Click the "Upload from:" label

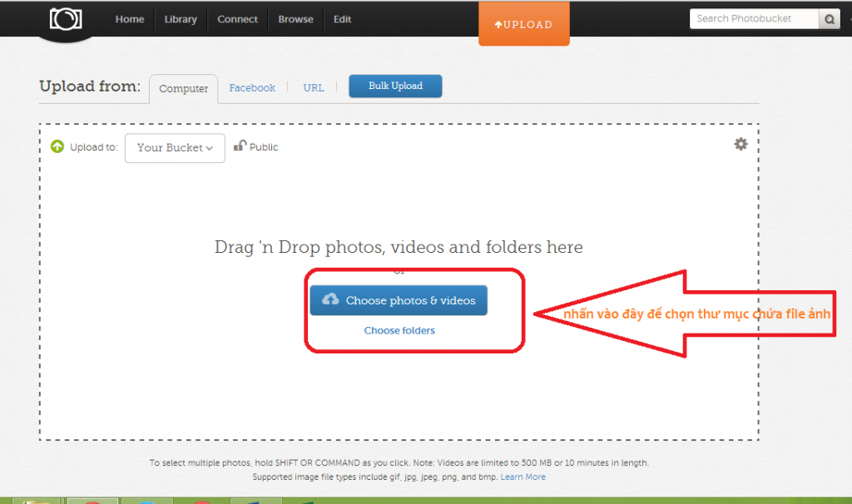pyautogui.click(x=90, y=86)
